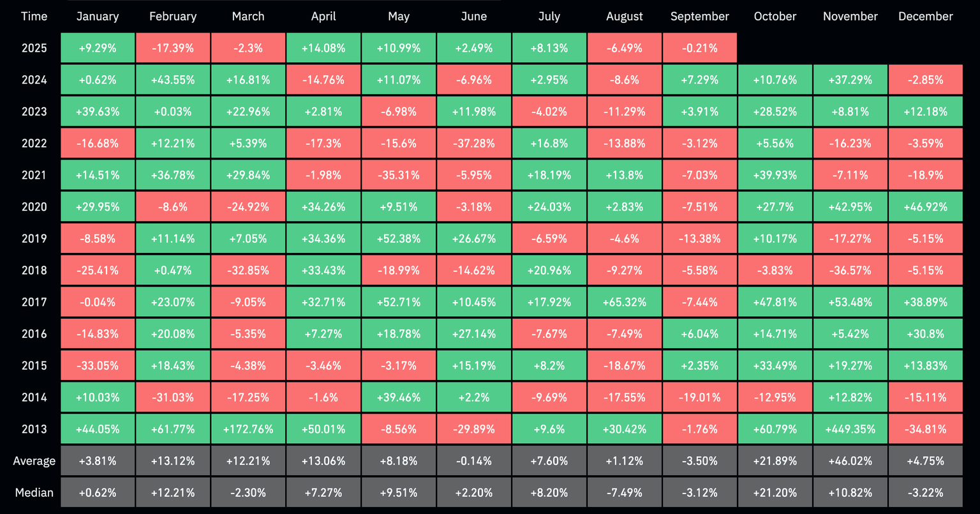Screen dimensions: 980x514
Task: Click the October average +21.89% cell
Action: click(x=775, y=461)
